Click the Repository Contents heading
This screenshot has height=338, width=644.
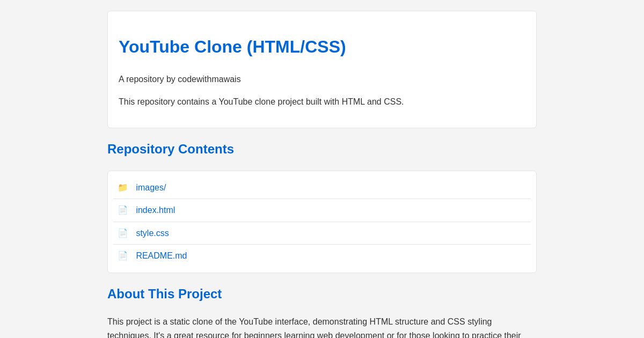click(x=171, y=149)
